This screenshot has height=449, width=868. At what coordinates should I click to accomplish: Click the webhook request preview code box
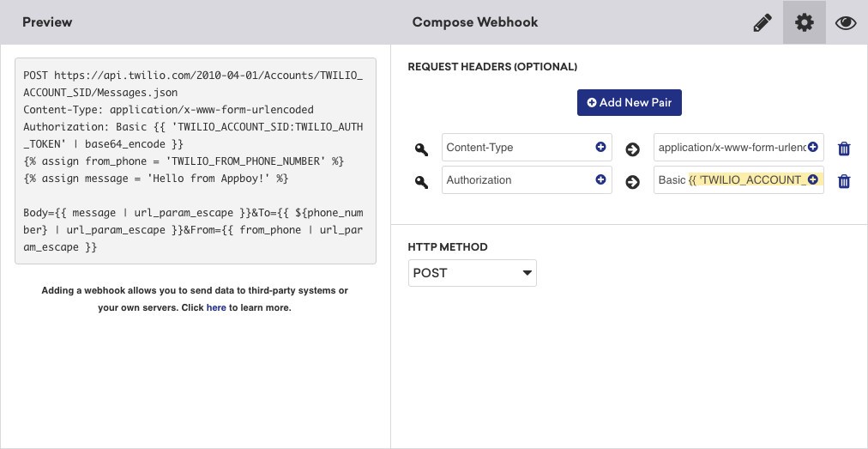pos(196,161)
